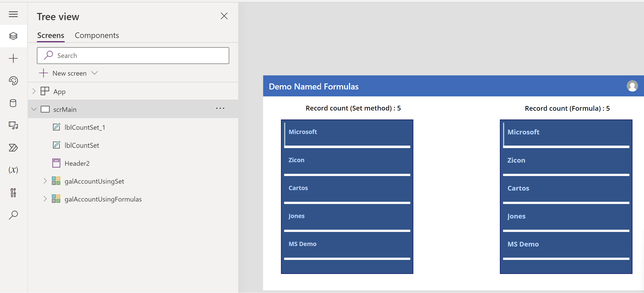Image resolution: width=644 pixels, height=293 pixels.
Task: Open the Media icon in sidebar
Action: point(13,125)
